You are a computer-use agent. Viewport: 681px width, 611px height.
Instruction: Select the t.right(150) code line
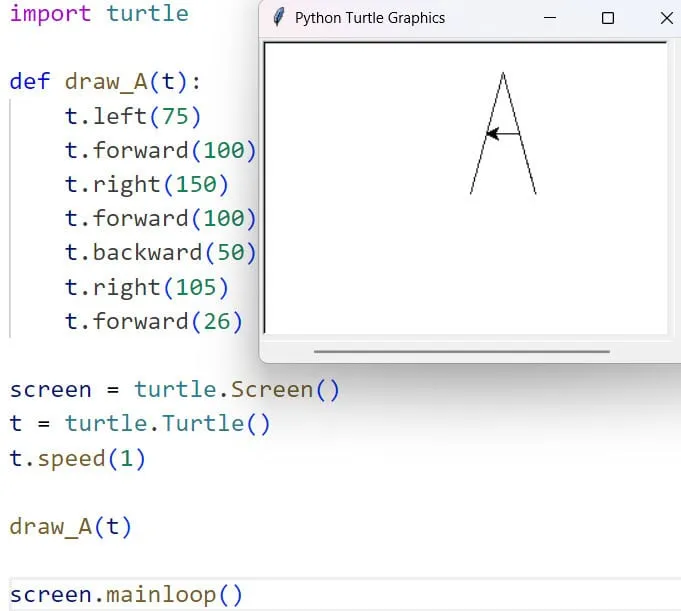tap(147, 185)
